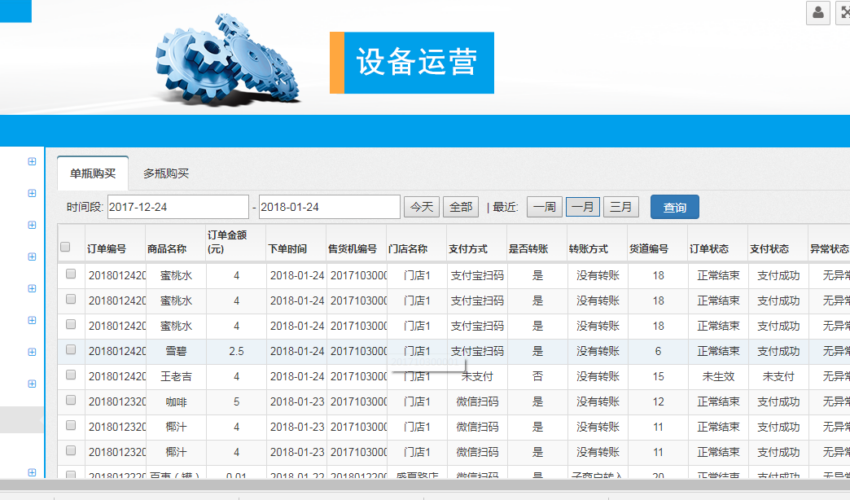Click the 否 transfer cell
The width and height of the screenshot is (850, 500).
coord(537,376)
